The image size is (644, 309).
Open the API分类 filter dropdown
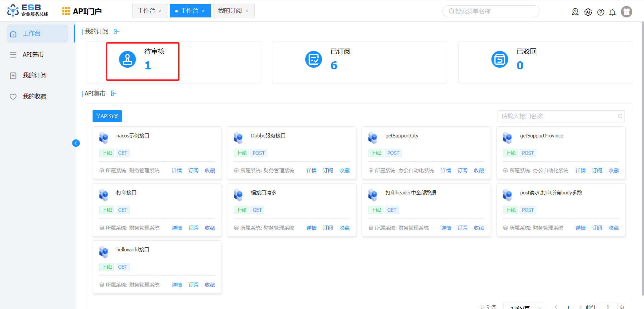[107, 116]
